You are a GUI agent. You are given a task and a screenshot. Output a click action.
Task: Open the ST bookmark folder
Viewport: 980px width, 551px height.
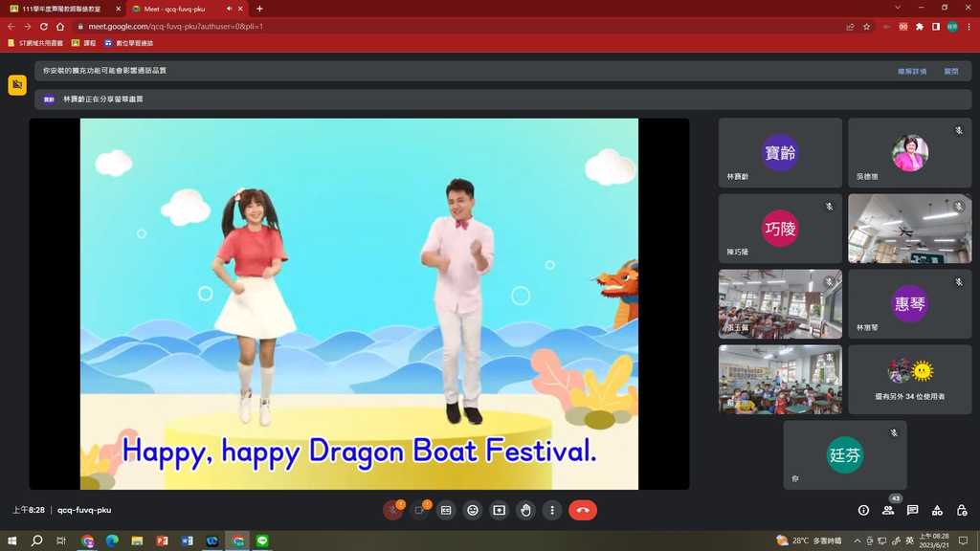coord(35,43)
